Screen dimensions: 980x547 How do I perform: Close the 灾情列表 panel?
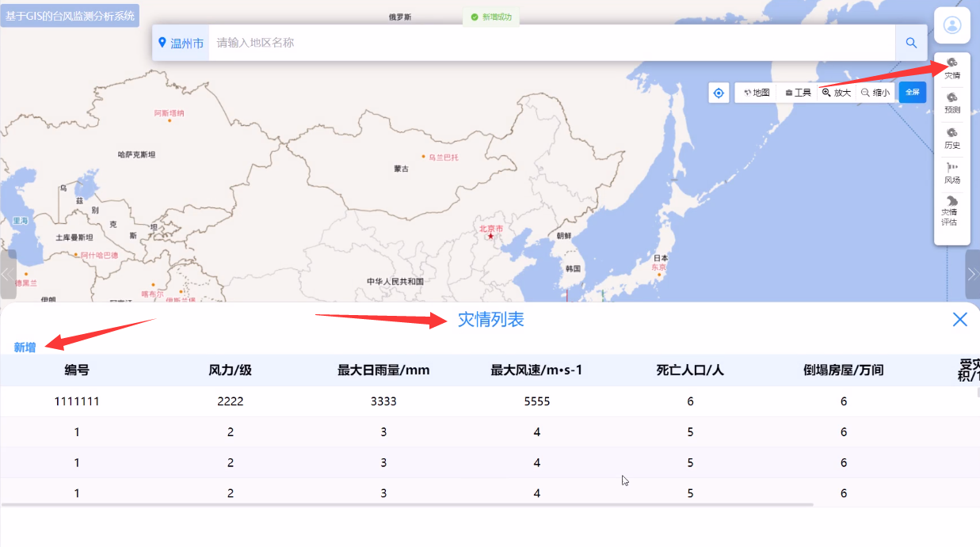click(959, 319)
